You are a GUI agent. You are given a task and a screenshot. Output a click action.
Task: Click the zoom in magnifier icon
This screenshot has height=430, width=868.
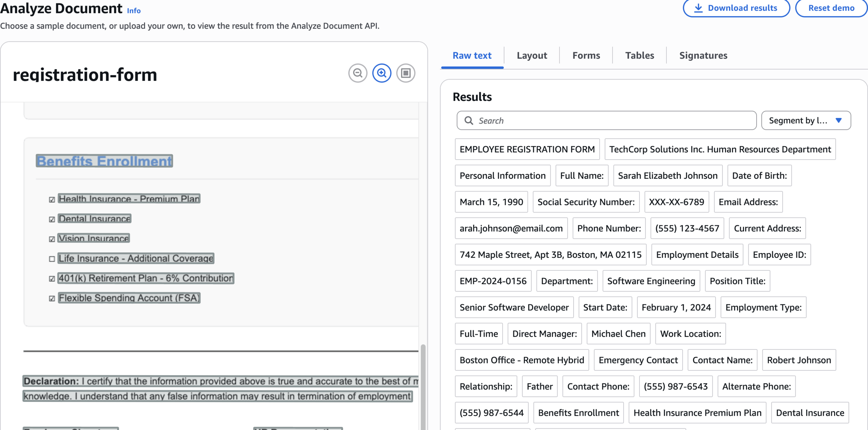(x=382, y=73)
